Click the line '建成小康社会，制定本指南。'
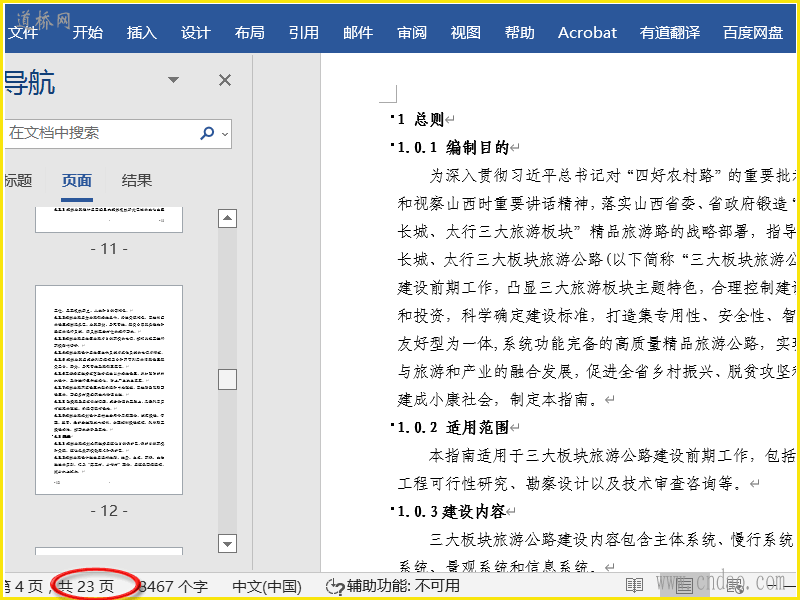Image resolution: width=800 pixels, height=600 pixels. pyautogui.click(x=500, y=399)
